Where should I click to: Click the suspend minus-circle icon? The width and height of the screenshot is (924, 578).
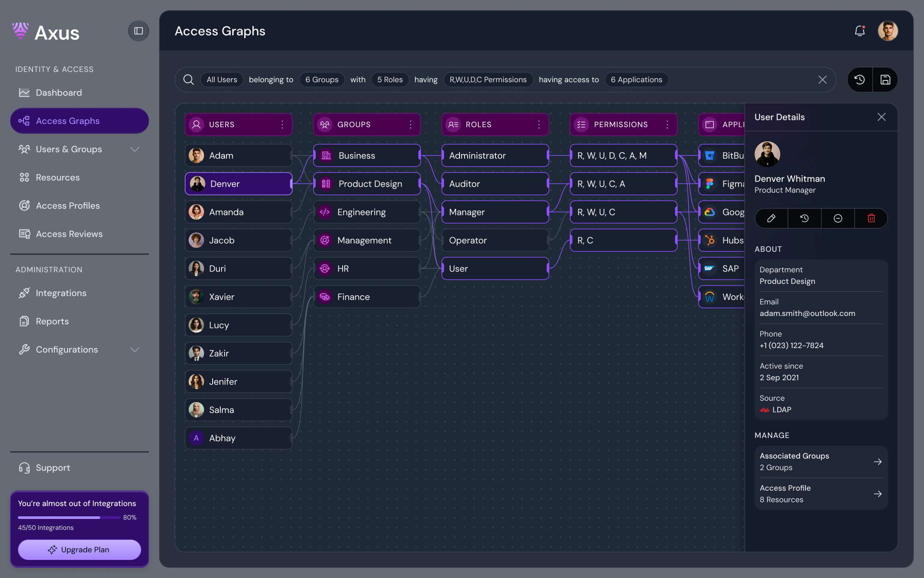coord(838,218)
